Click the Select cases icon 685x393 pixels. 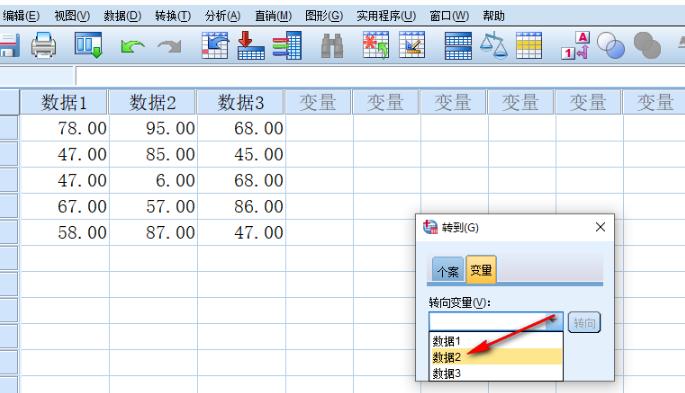click(x=529, y=45)
